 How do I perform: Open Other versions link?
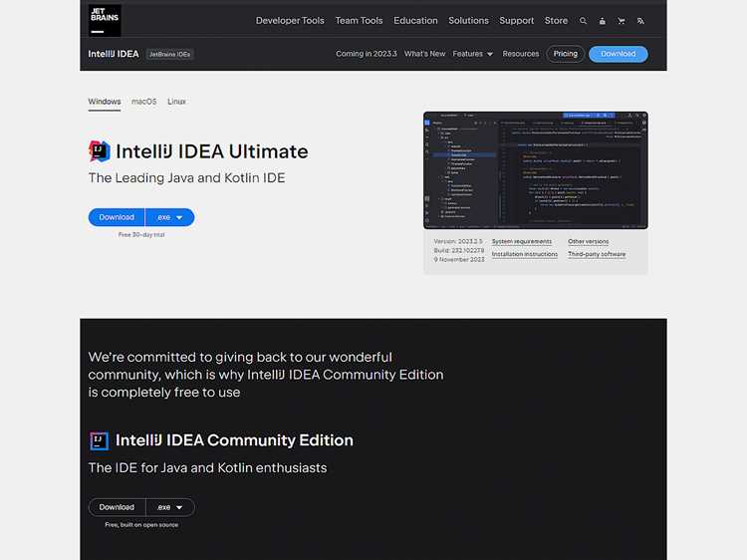589,241
